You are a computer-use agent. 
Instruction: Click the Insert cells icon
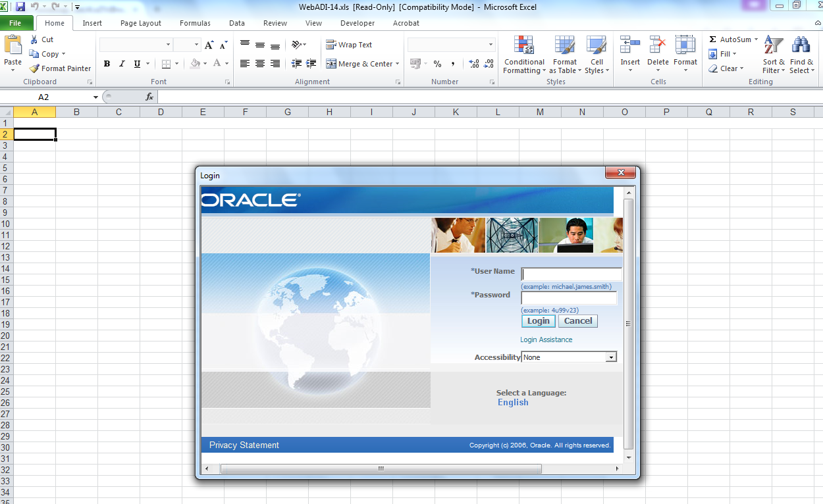(x=630, y=45)
